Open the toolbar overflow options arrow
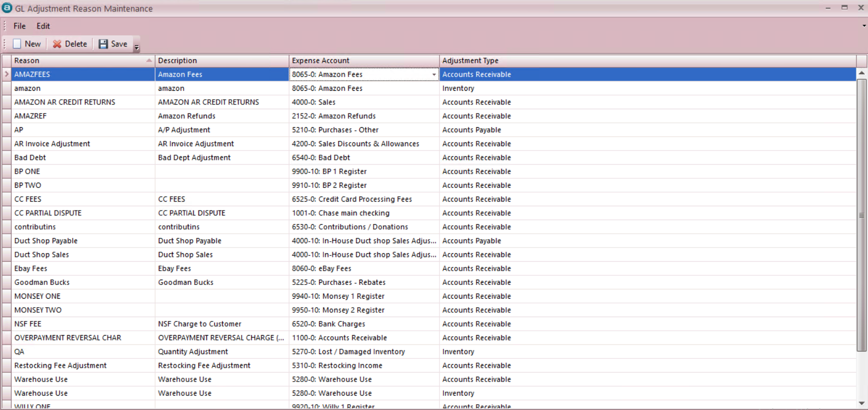Image resolution: width=868 pixels, height=410 pixels. click(x=137, y=47)
